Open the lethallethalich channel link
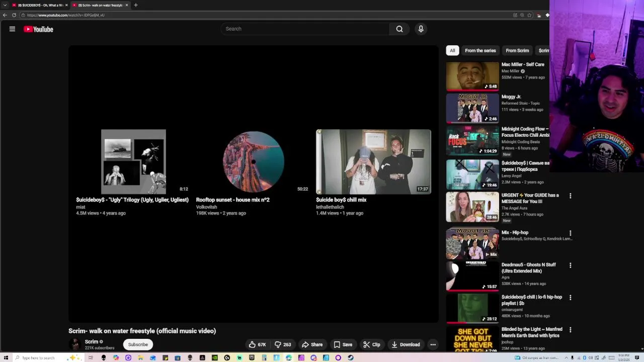 [330, 207]
